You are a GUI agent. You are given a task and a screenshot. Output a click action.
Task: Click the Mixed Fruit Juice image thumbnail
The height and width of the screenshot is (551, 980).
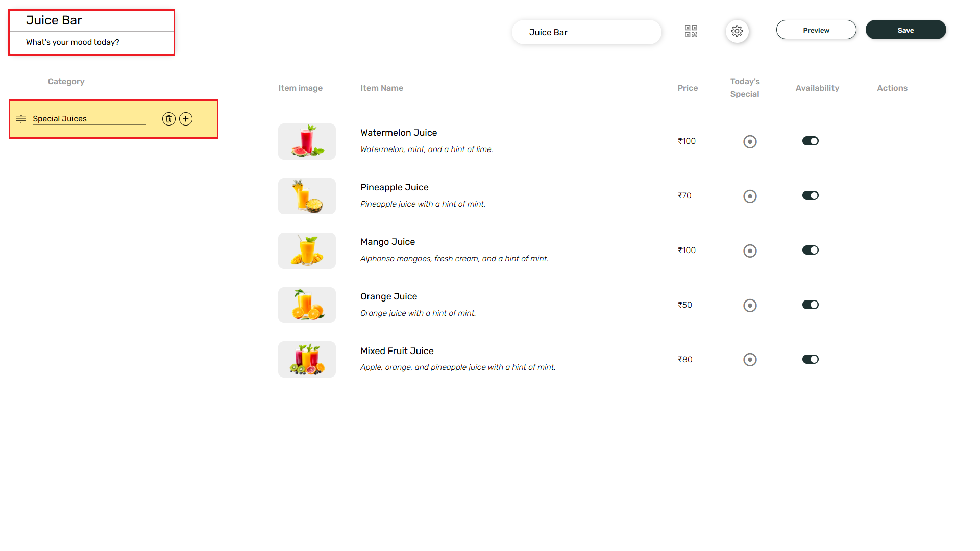point(306,359)
